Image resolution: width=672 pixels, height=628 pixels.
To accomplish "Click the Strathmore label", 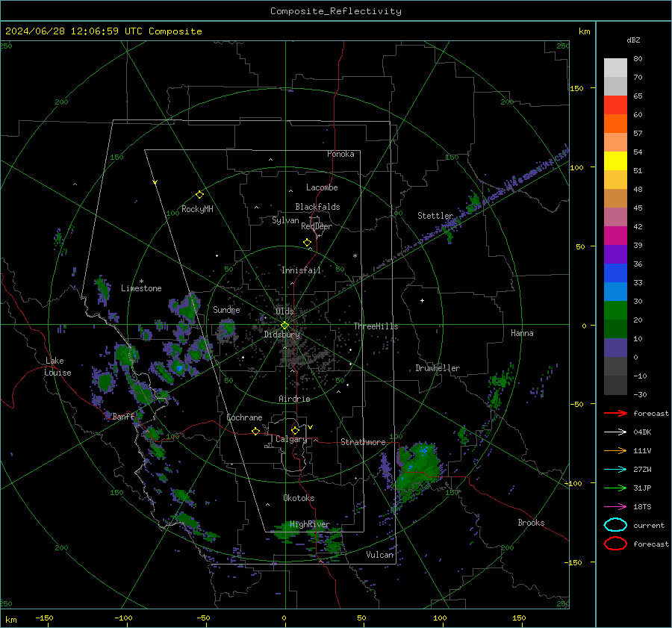I will point(363,442).
